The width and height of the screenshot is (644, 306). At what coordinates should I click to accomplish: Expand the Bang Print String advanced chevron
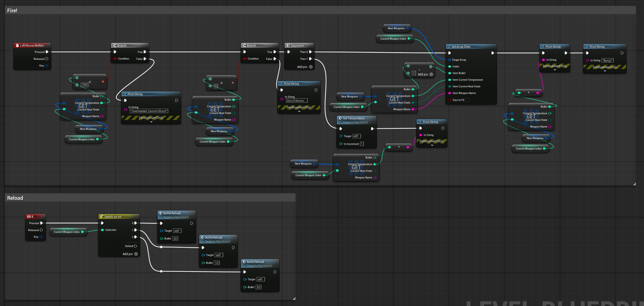[605, 71]
